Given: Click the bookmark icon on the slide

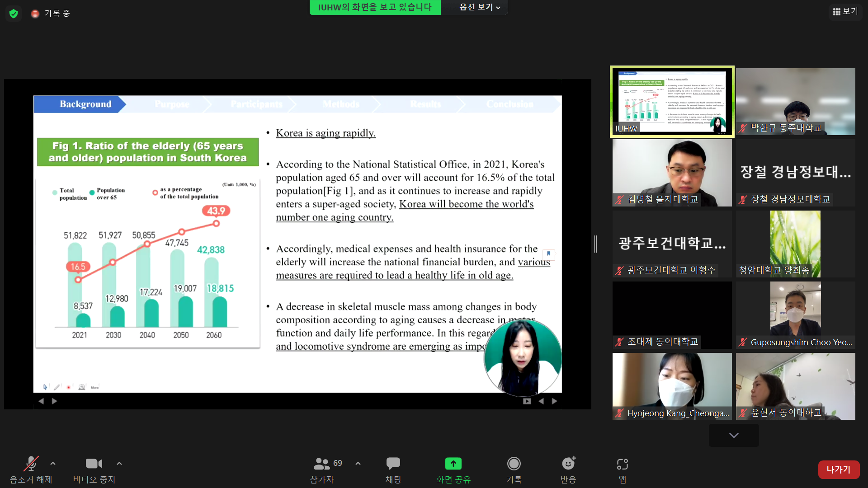Looking at the screenshot, I should [x=548, y=253].
